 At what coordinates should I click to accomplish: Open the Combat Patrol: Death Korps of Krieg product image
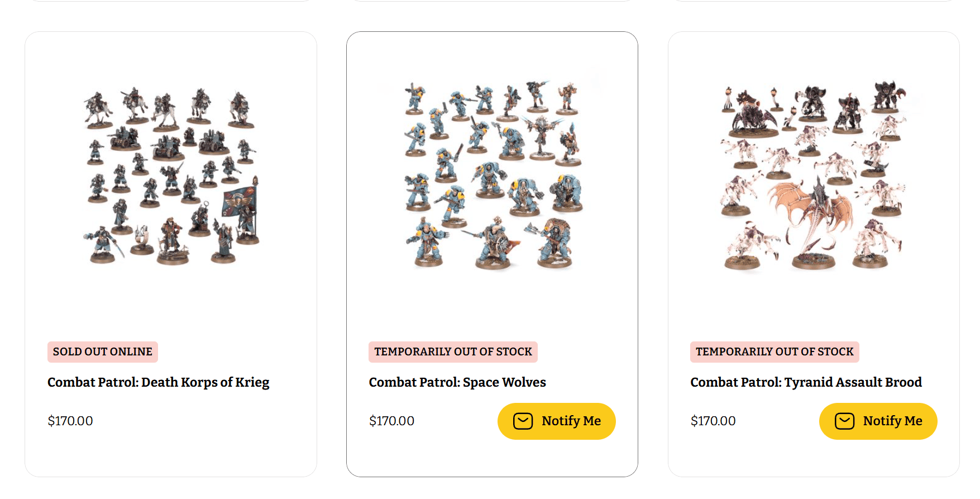[x=171, y=173]
